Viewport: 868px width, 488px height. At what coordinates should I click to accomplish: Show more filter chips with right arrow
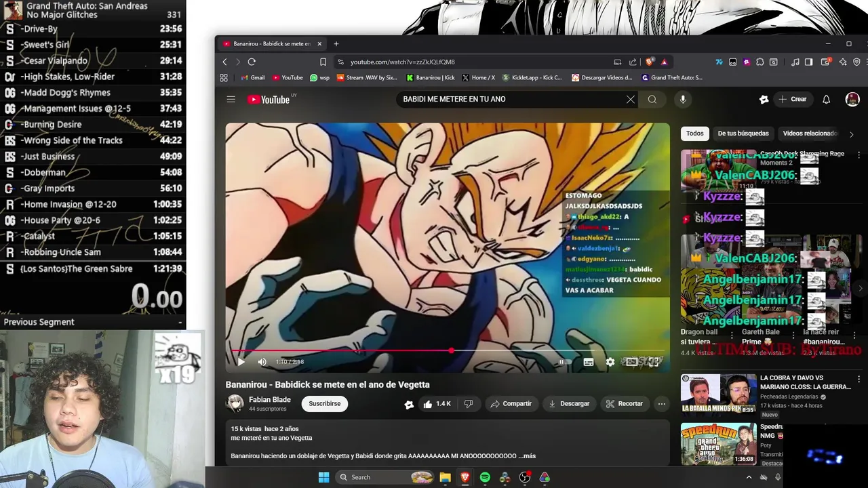tap(852, 134)
